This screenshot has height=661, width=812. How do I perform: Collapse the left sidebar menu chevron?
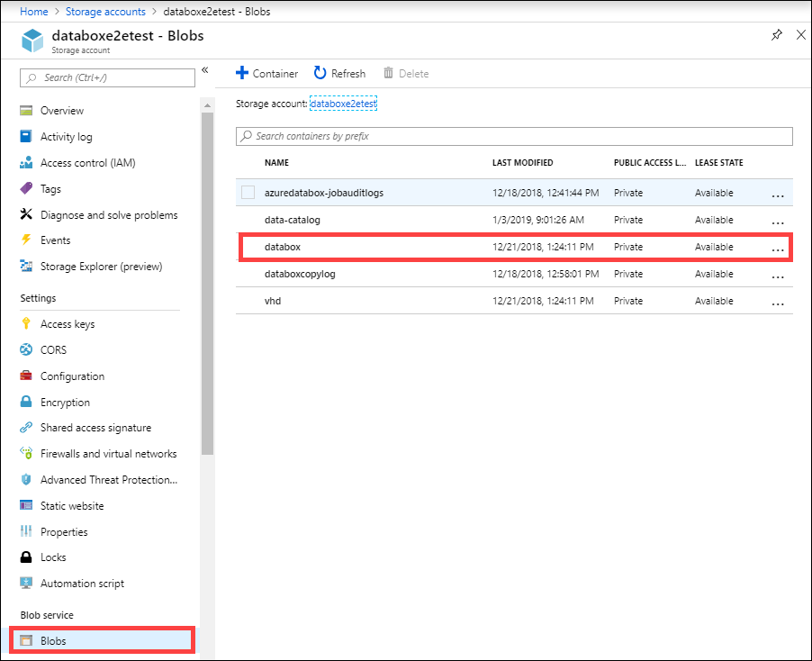point(204,70)
